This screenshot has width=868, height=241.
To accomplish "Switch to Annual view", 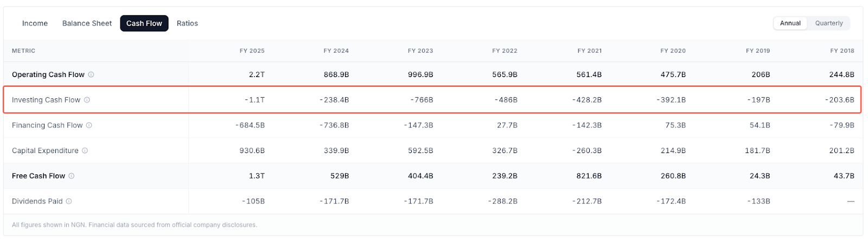I will coord(790,23).
